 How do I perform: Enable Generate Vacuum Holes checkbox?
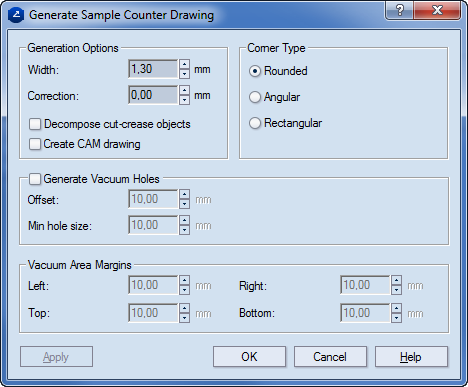point(35,179)
